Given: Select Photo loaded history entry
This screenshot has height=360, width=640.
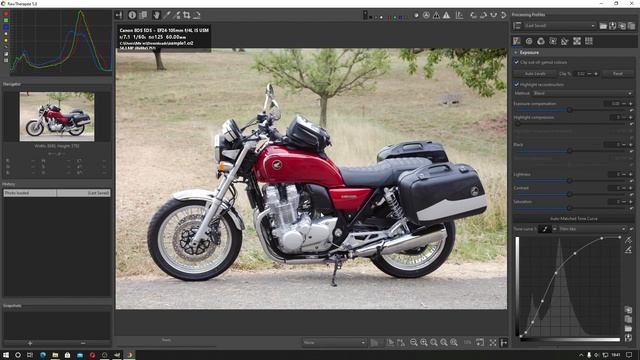Looking at the screenshot, I should [x=57, y=193].
